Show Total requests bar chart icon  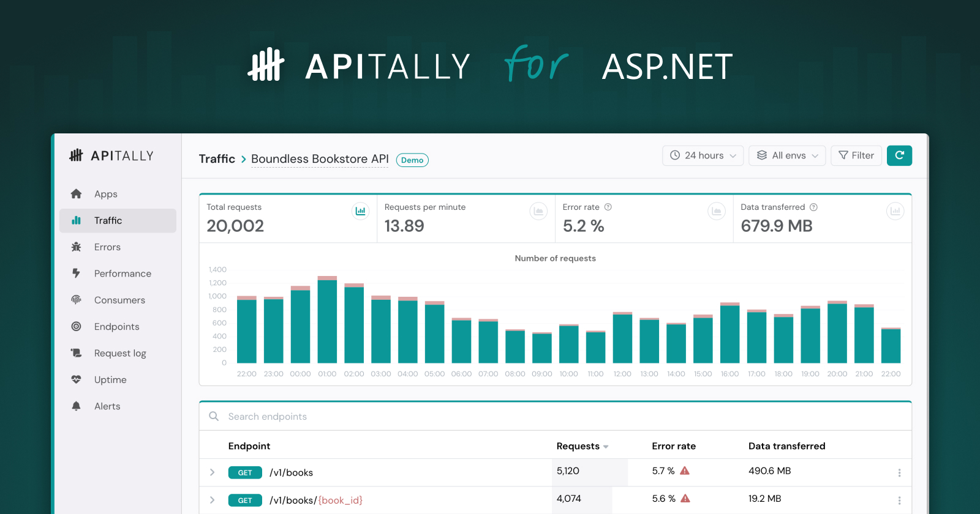coord(360,211)
